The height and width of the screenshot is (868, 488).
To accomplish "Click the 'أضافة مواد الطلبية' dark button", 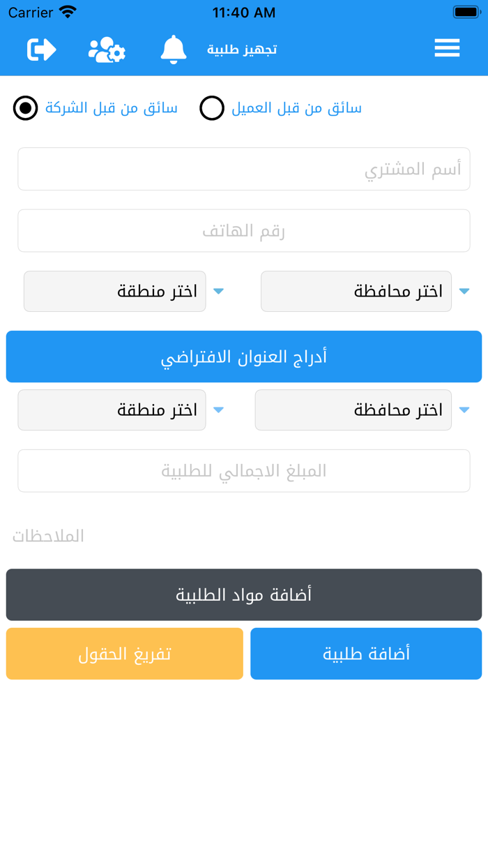I will coord(243,594).
